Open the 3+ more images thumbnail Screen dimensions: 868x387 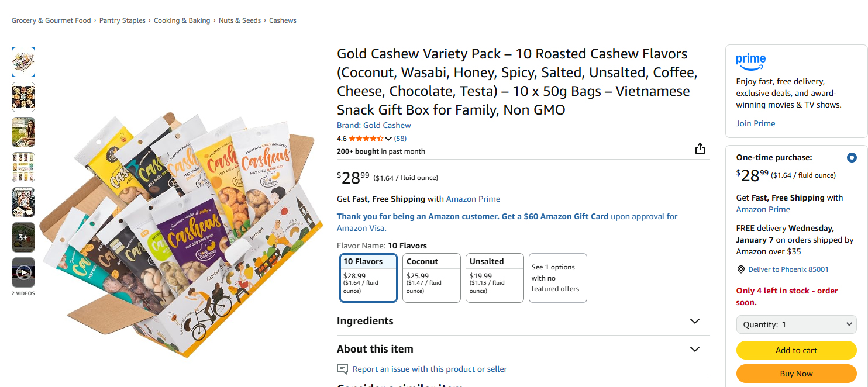pyautogui.click(x=23, y=237)
